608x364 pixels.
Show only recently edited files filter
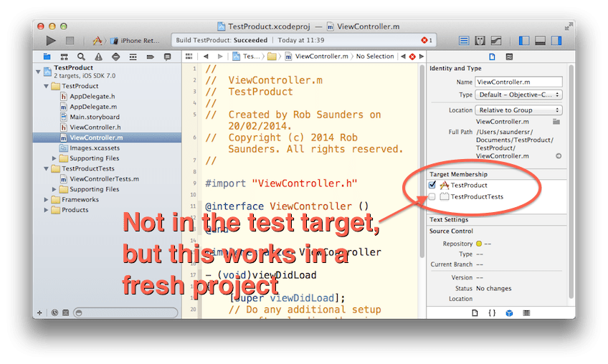coord(54,313)
